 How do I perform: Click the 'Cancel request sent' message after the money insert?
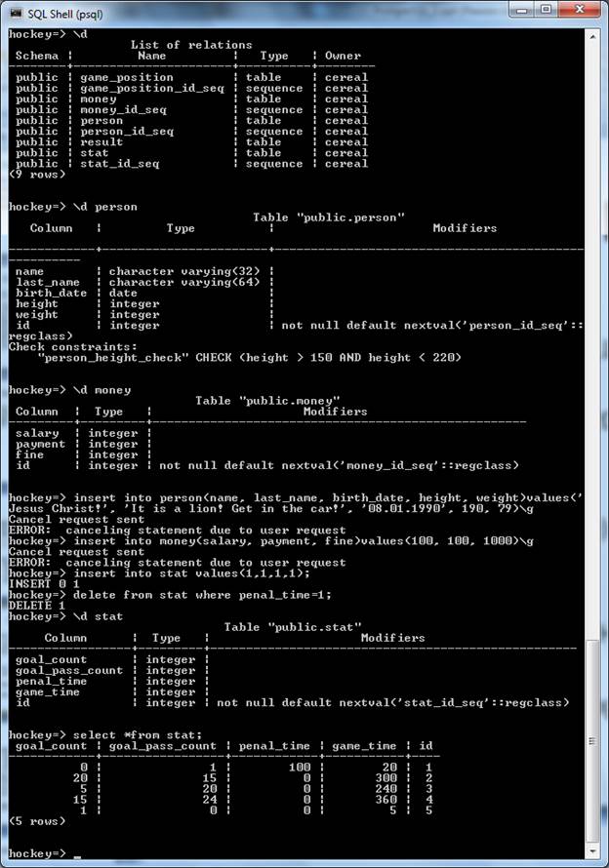pyautogui.click(x=76, y=552)
